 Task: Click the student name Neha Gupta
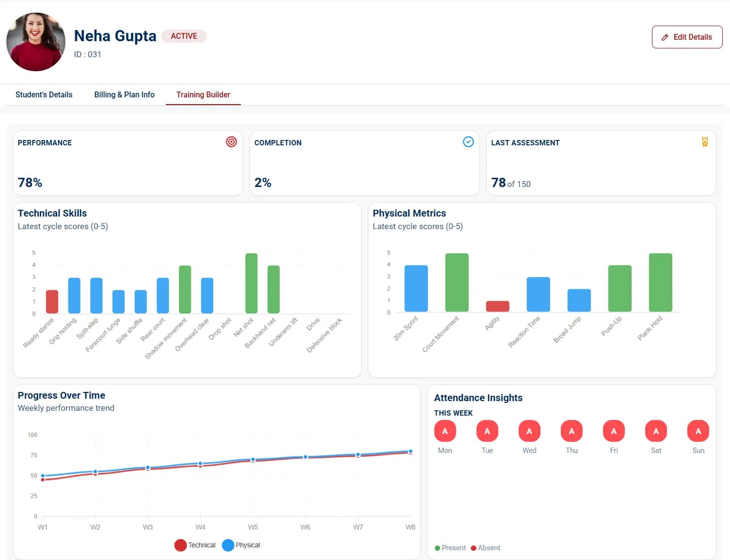tap(115, 36)
